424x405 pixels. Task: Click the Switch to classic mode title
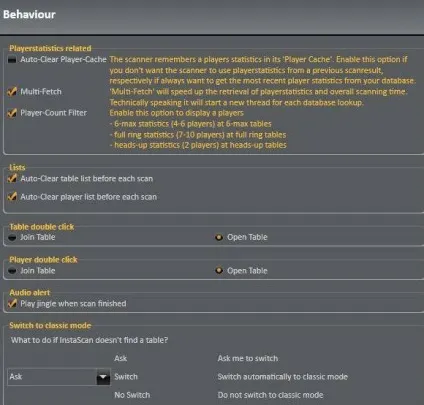50,326
